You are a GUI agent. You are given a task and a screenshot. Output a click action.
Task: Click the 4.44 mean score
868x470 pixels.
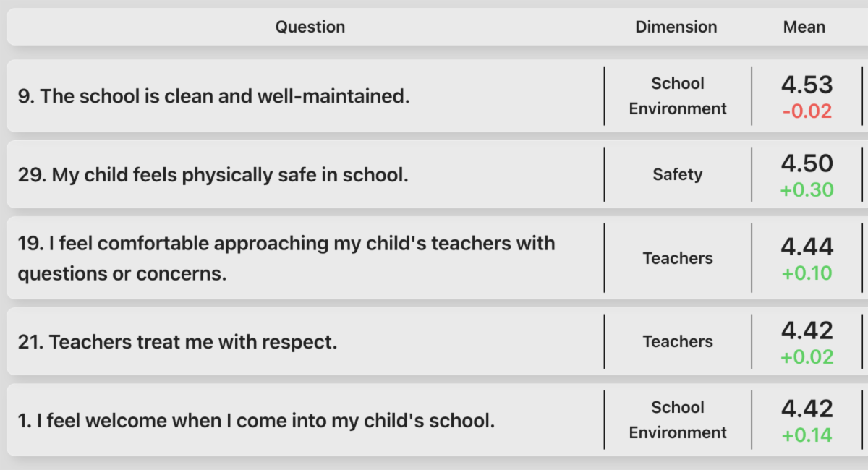[807, 247]
